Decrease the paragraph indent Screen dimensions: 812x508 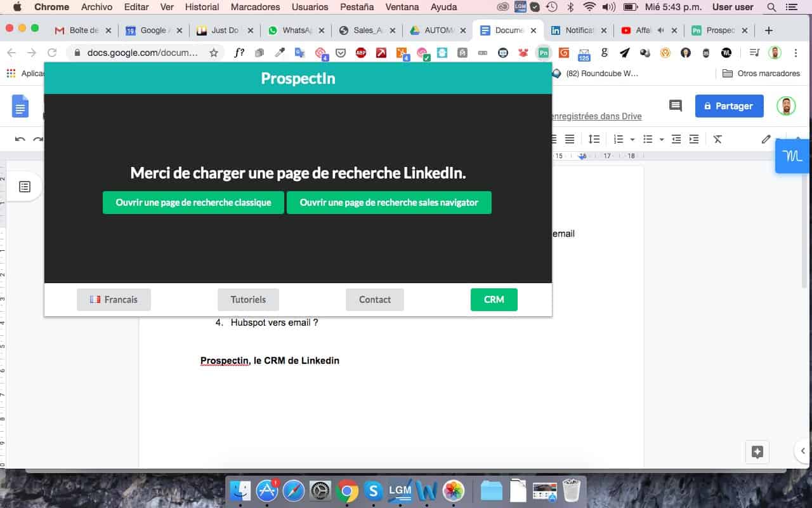pos(676,139)
